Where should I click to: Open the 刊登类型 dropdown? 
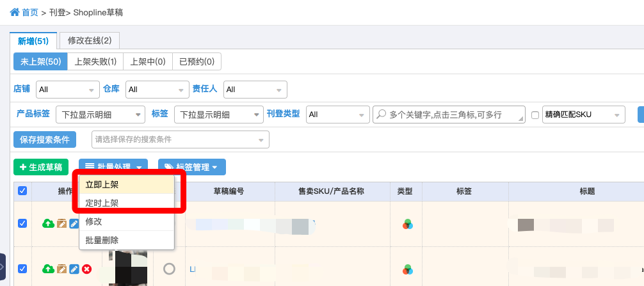[x=337, y=115]
